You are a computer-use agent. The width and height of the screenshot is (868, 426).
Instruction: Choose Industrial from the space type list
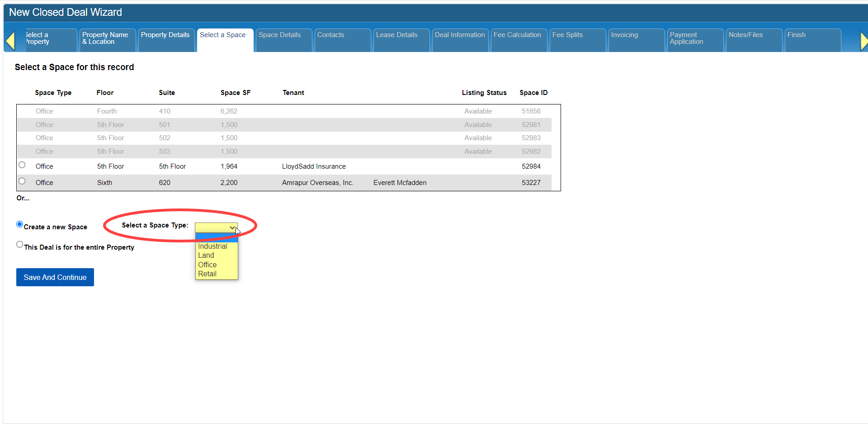[212, 246]
